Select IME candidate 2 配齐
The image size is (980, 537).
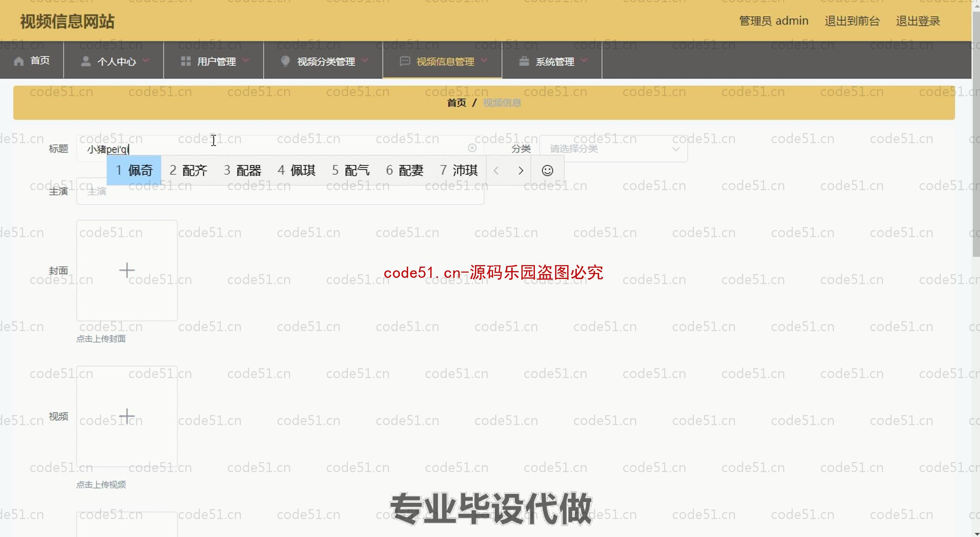(188, 170)
